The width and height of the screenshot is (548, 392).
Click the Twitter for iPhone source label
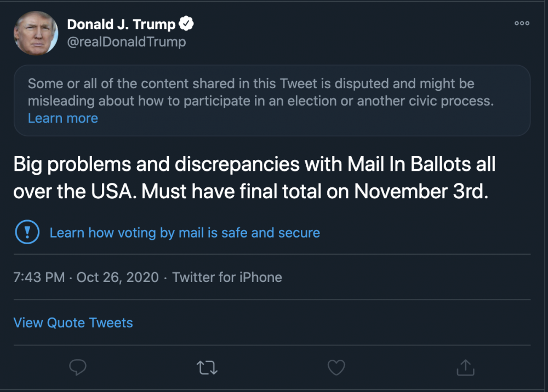tap(227, 277)
